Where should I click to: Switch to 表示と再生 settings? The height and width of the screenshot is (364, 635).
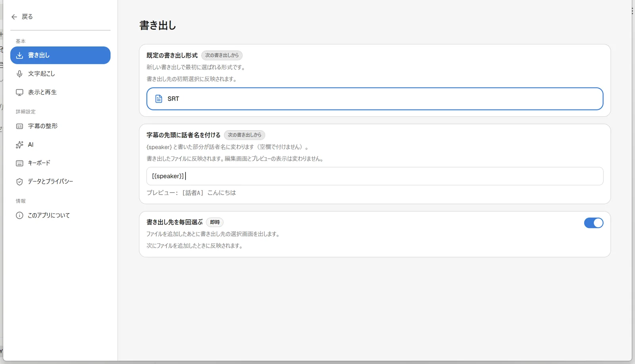click(60, 92)
